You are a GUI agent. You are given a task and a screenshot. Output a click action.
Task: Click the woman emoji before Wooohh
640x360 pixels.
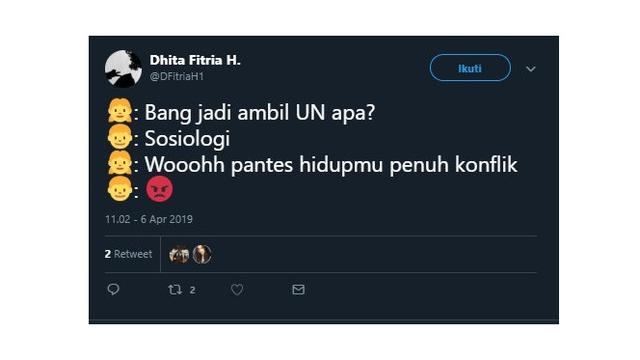pyautogui.click(x=120, y=163)
